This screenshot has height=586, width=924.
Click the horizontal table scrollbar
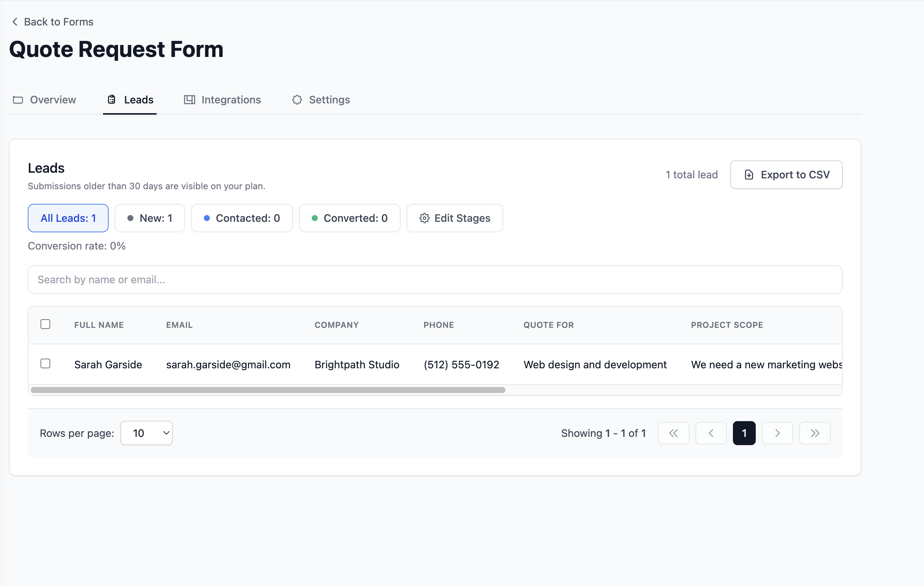pyautogui.click(x=268, y=390)
